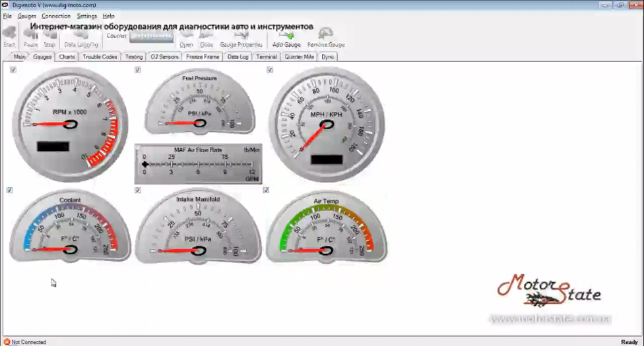The image size is (644, 346).
Task: Toggle the MPH/KPH speedometer checkbox
Action: [270, 70]
